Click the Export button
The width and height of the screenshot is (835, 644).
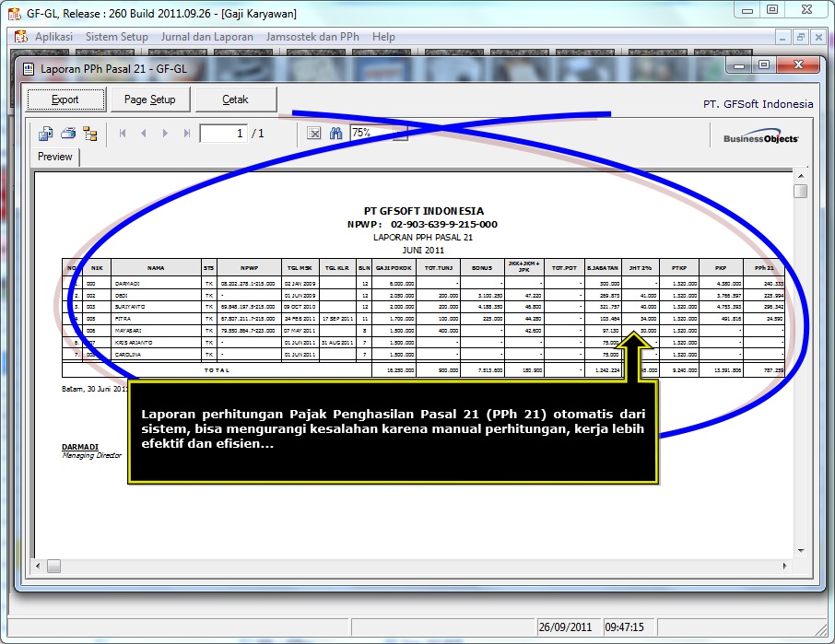[x=65, y=100]
